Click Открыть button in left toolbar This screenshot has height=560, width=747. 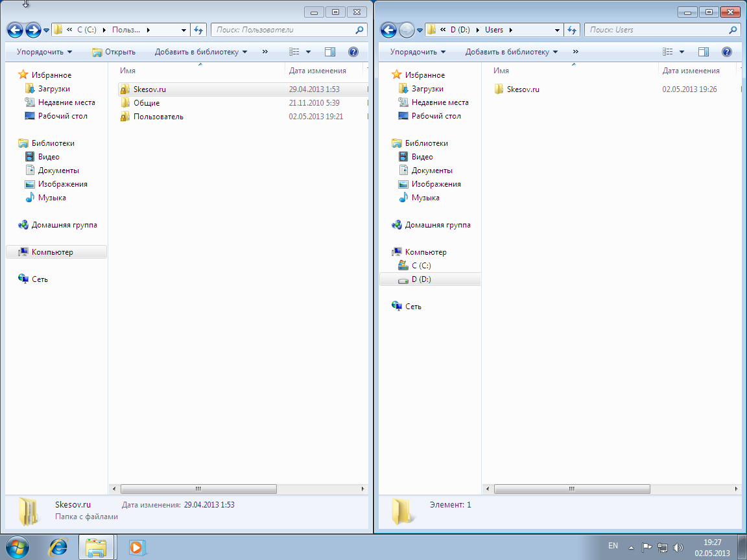pos(113,52)
